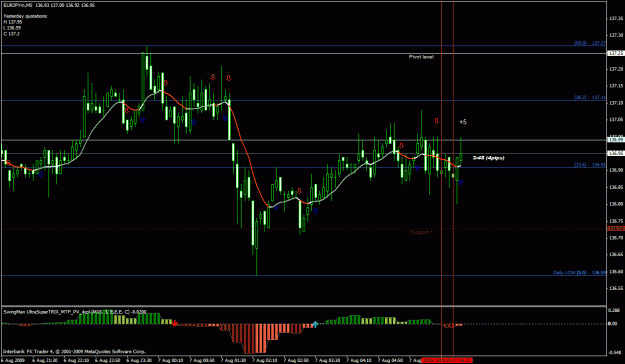Select the C 137.2 quotation line
Image resolution: width=625 pixels, height=364 pixels.
(12, 34)
